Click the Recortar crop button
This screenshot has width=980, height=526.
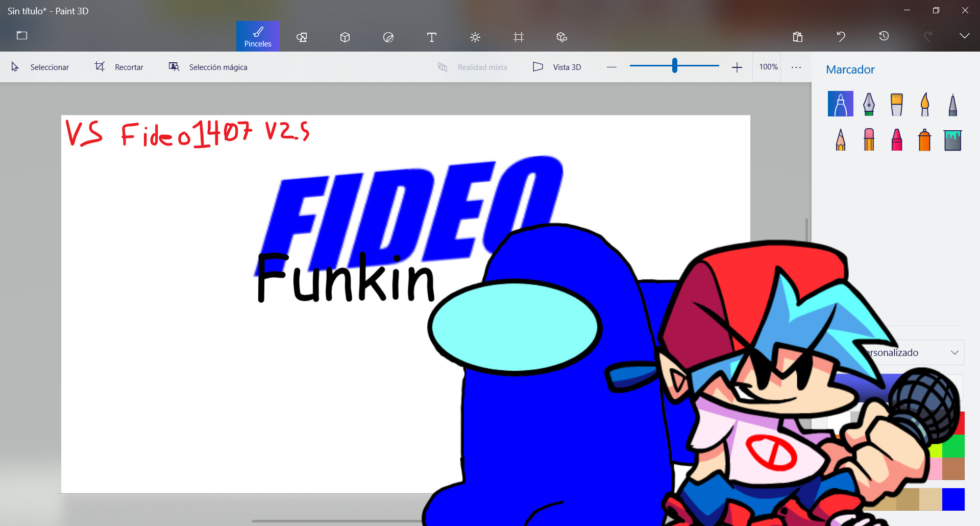119,67
